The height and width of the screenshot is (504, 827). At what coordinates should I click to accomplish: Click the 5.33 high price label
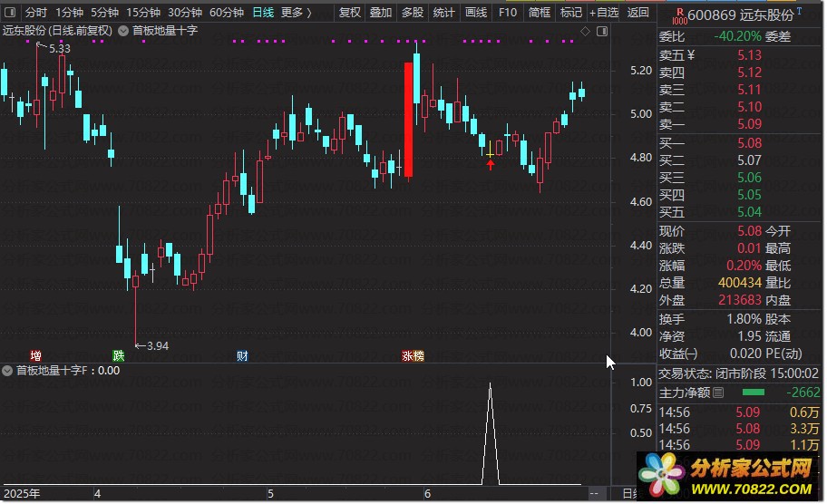pos(59,49)
